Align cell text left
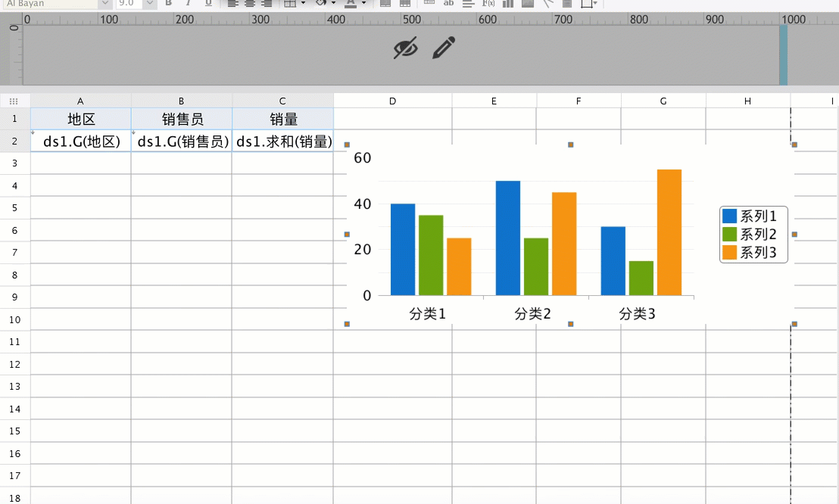839x504 pixels. 232,3
